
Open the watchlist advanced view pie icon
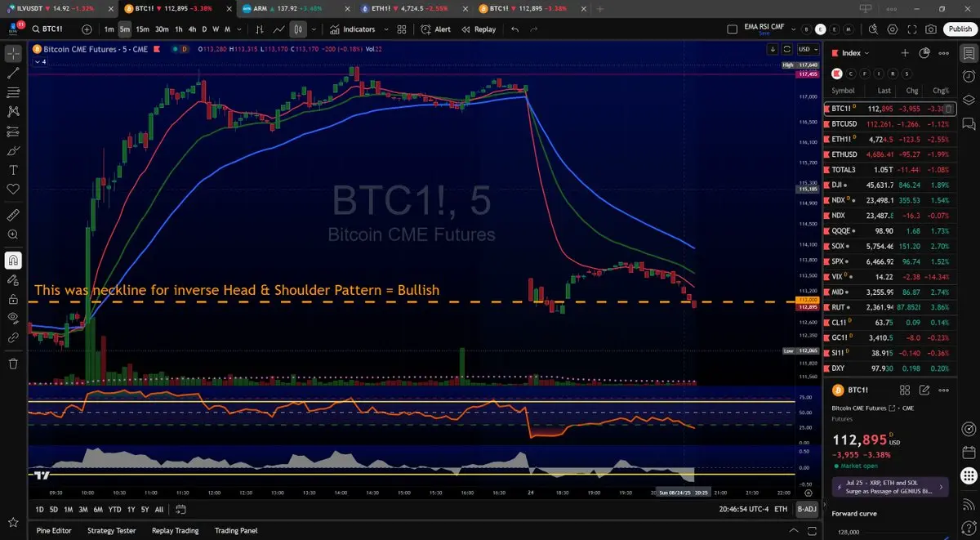[x=924, y=53]
